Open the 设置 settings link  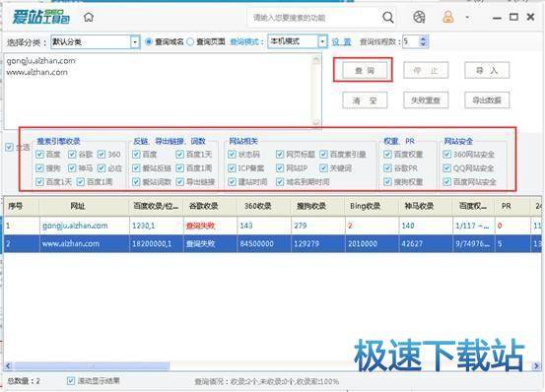pyautogui.click(x=341, y=42)
